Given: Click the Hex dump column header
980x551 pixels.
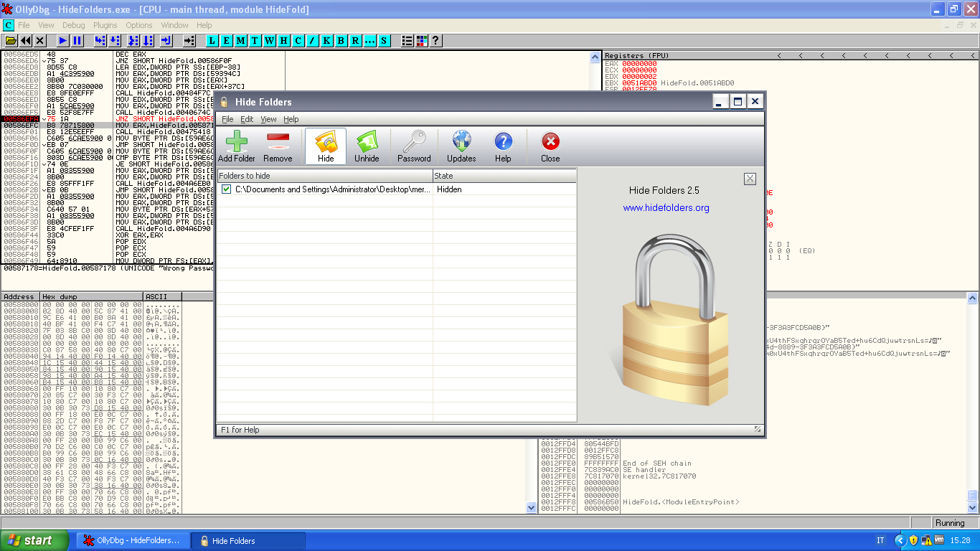Looking at the screenshot, I should (91, 296).
